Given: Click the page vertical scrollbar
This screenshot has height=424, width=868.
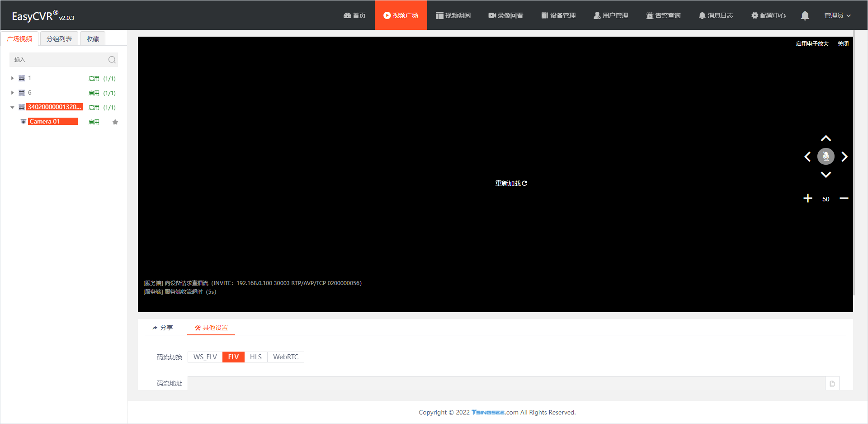Looking at the screenshot, I should coord(854,163).
